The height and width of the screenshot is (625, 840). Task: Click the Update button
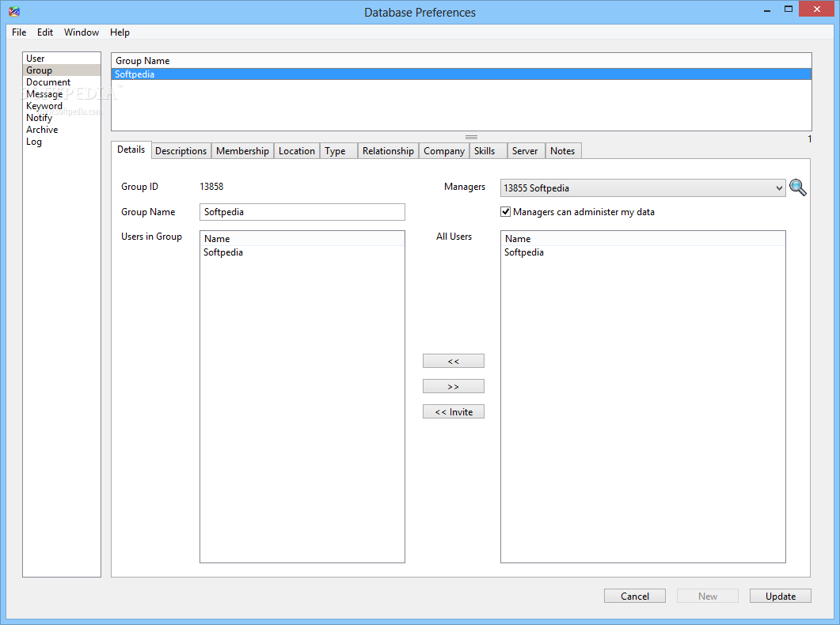pyautogui.click(x=781, y=596)
